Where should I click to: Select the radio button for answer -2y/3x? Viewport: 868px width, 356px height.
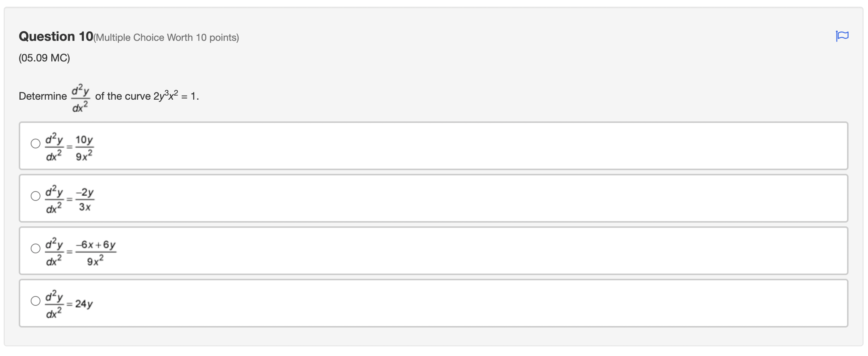tap(35, 196)
